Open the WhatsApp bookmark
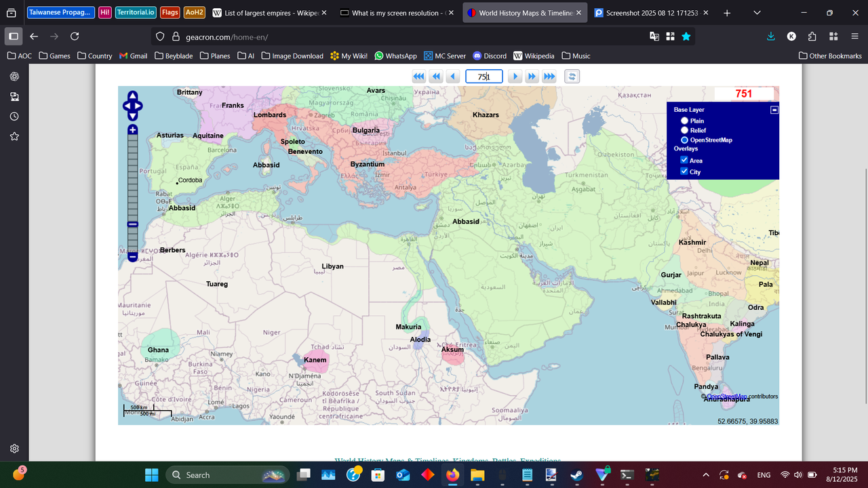 [395, 56]
